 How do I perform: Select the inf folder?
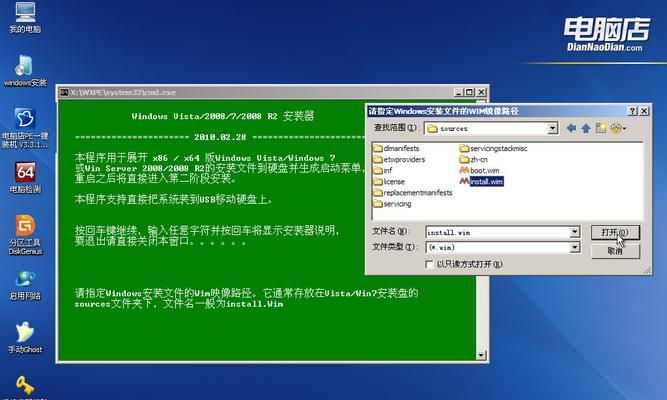point(382,170)
